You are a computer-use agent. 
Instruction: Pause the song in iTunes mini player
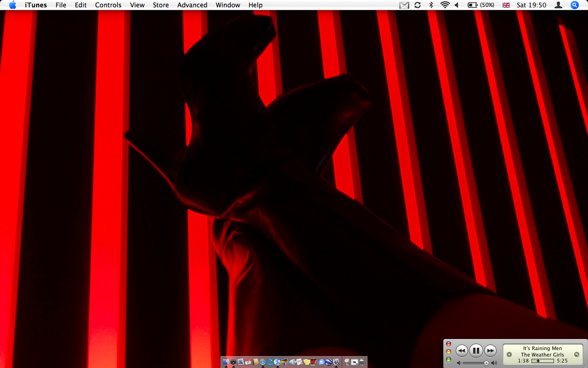(x=476, y=351)
